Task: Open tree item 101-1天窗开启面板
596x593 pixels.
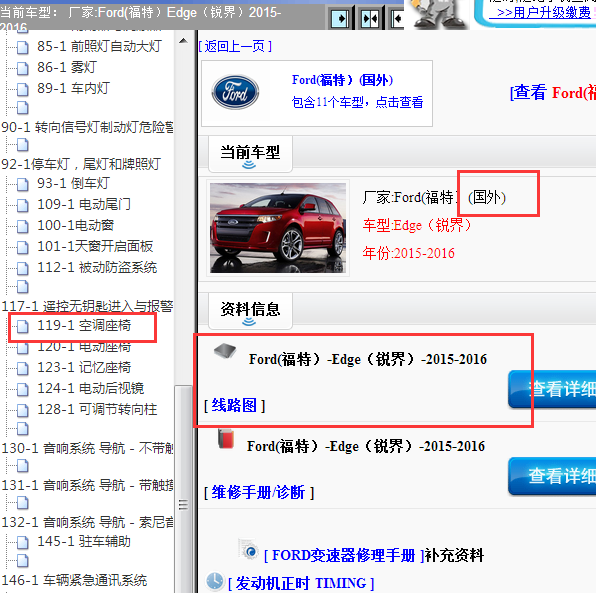Action: [x=95, y=246]
